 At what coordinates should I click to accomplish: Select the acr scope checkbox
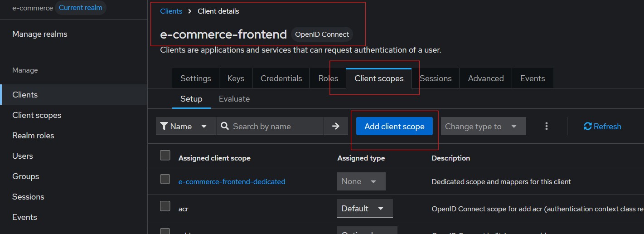165,206
